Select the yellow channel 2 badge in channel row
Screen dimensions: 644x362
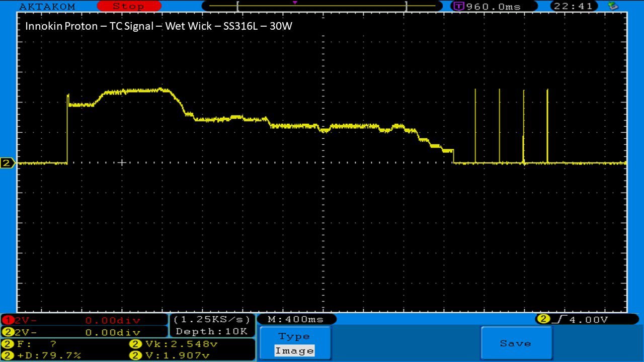tap(8, 332)
